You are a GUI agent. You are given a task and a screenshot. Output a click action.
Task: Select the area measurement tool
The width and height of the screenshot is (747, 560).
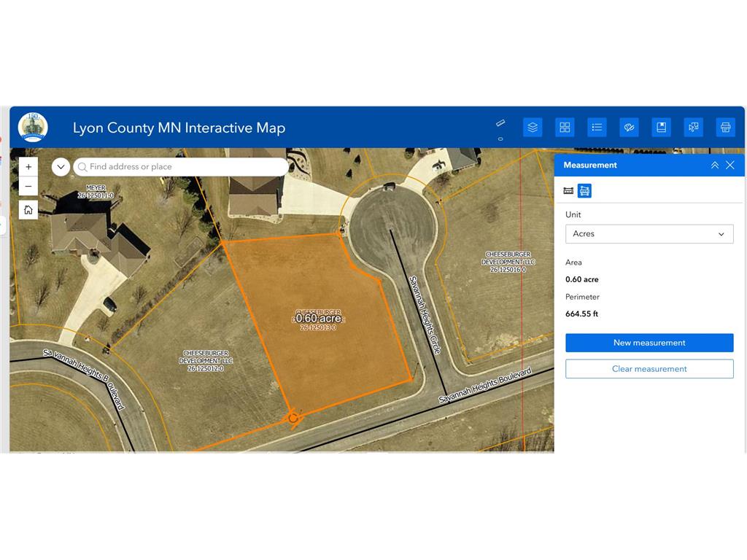point(584,190)
